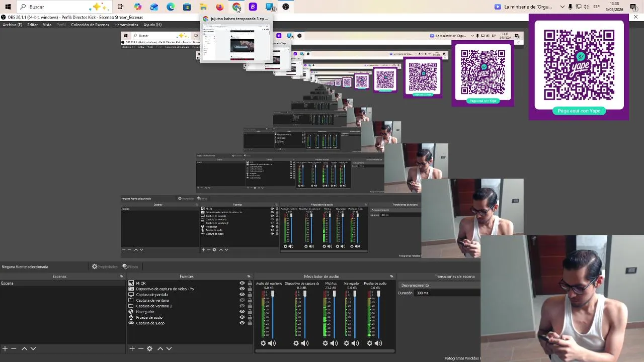The width and height of the screenshot is (644, 362).
Task: Mute the Prueba de audio channel
Action: point(378,343)
